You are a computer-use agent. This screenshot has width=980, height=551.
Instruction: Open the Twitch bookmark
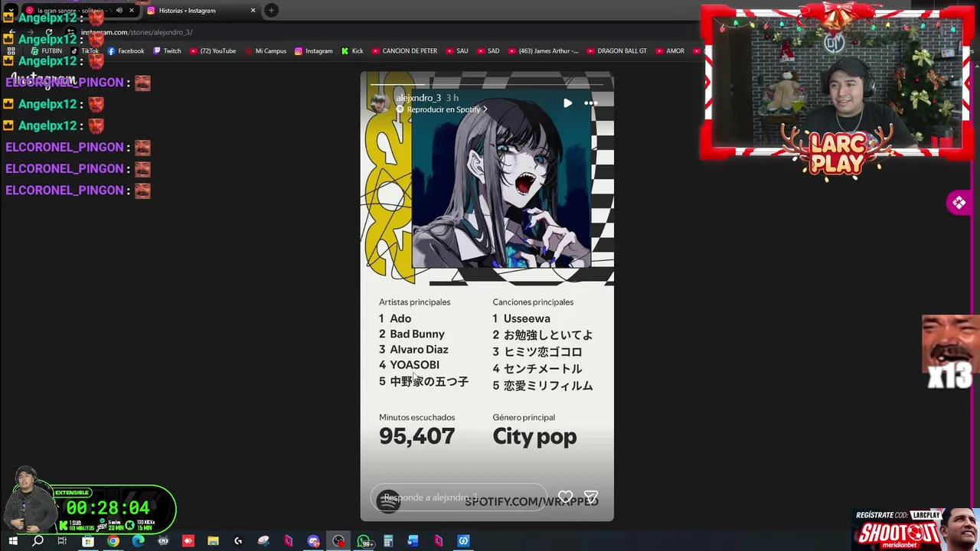(167, 51)
